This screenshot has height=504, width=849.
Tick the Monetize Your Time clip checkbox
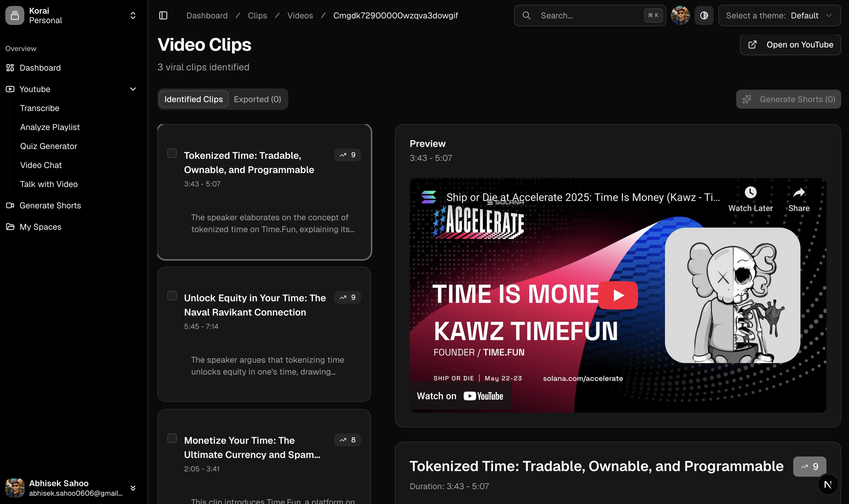tap(172, 438)
